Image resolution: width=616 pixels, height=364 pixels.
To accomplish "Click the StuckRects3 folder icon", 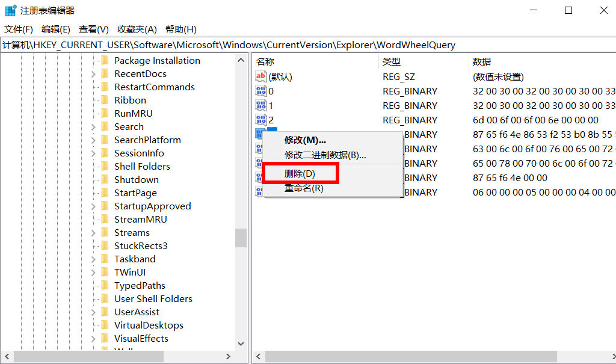I will (105, 245).
